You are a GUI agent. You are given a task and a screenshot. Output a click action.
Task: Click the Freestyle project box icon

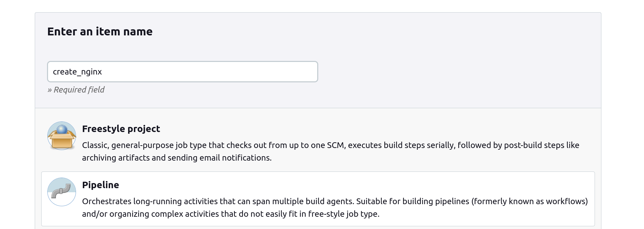point(62,136)
